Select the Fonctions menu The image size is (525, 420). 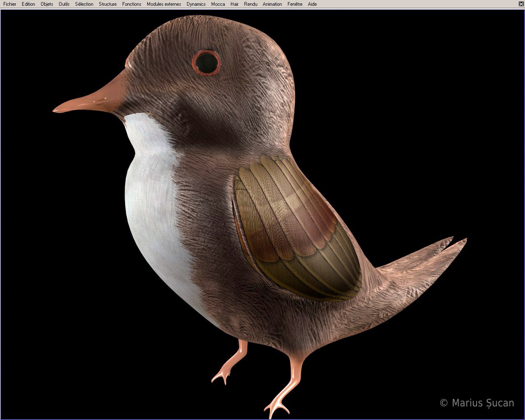click(132, 4)
